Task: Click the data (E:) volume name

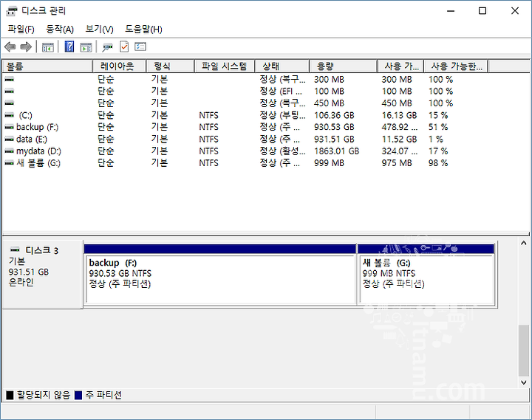Action: click(x=32, y=139)
